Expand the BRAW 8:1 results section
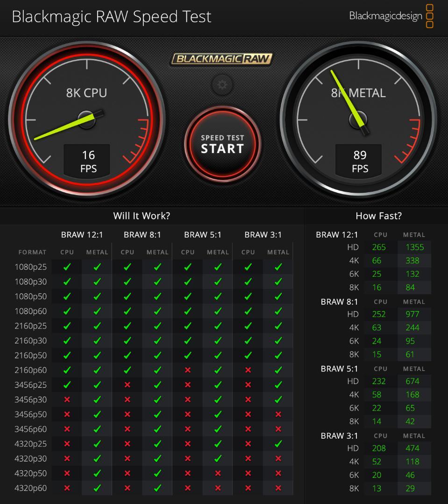 tap(339, 301)
